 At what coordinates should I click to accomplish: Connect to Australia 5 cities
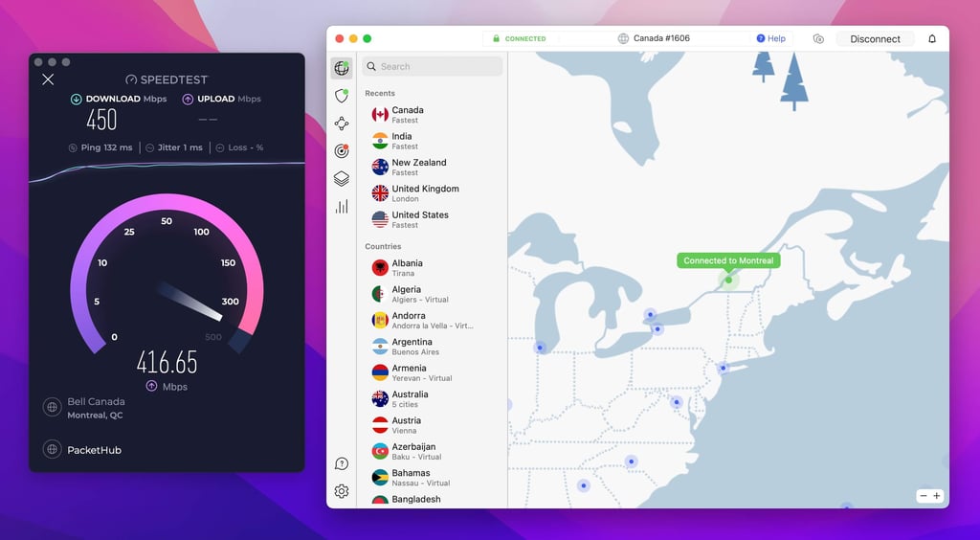tap(433, 398)
